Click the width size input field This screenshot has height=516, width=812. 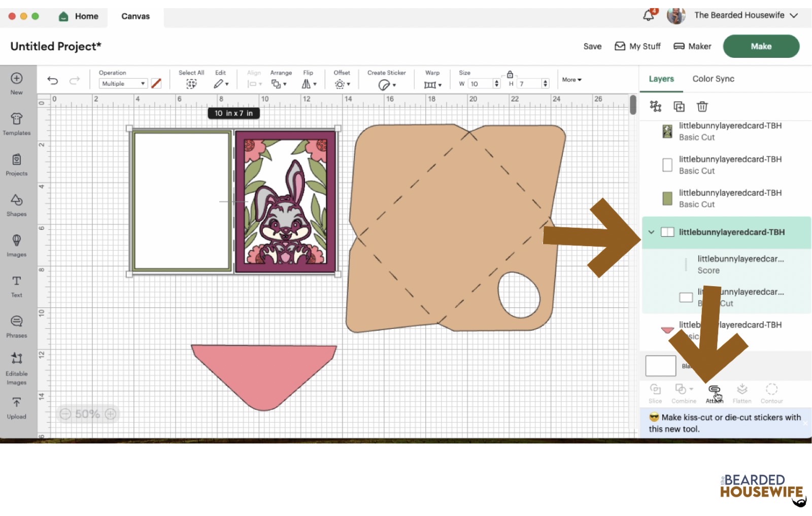tap(480, 84)
